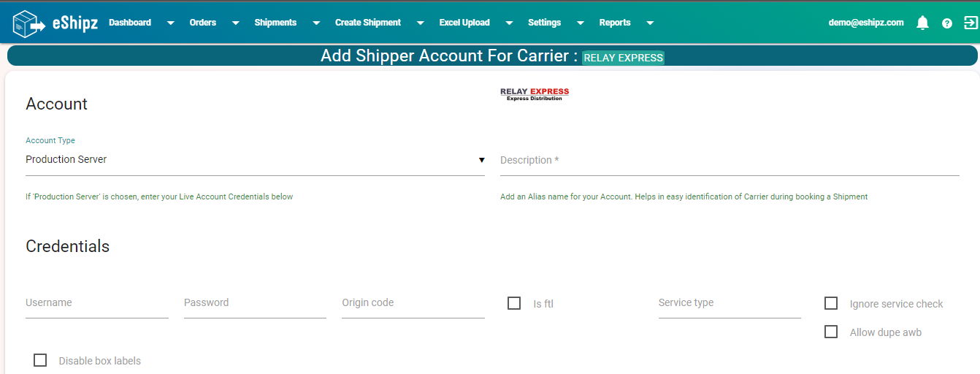980x374 pixels.
Task: Open the help question mark icon
Action: coord(947,23)
